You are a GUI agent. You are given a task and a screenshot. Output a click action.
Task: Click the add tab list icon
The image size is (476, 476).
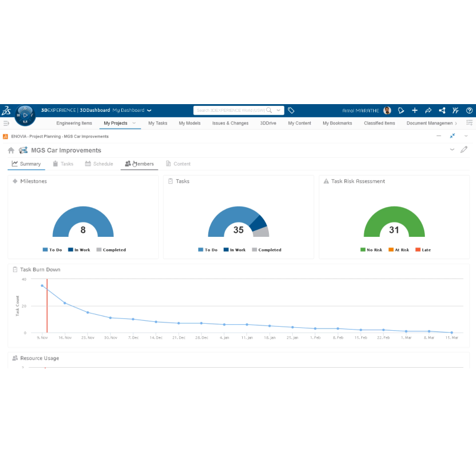click(469, 123)
